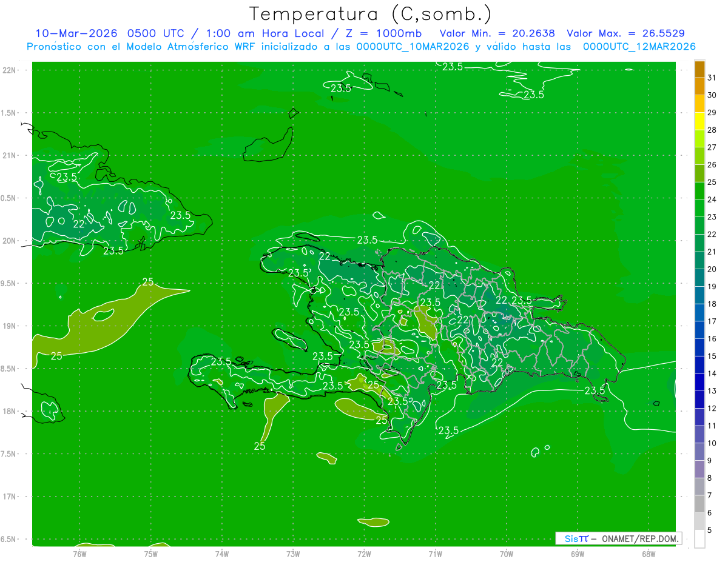Click the orange swatch atop the color scale

pyautogui.click(x=699, y=70)
